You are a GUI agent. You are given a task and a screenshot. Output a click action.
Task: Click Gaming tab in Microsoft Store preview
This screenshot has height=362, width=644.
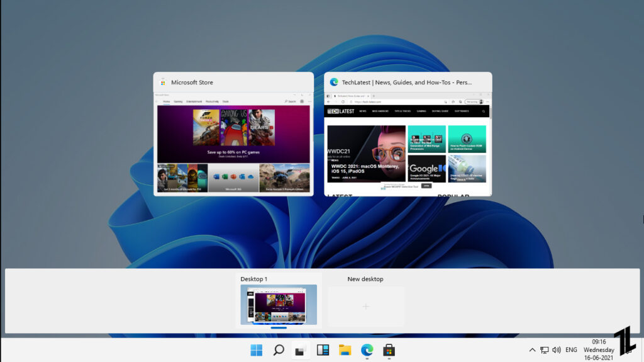click(178, 101)
